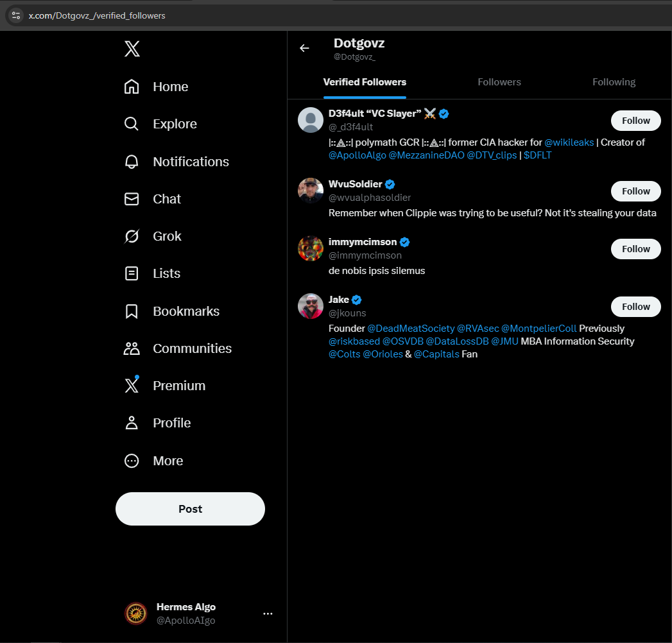Click the Post button
Viewport: 672px width, 643px height.
[190, 508]
